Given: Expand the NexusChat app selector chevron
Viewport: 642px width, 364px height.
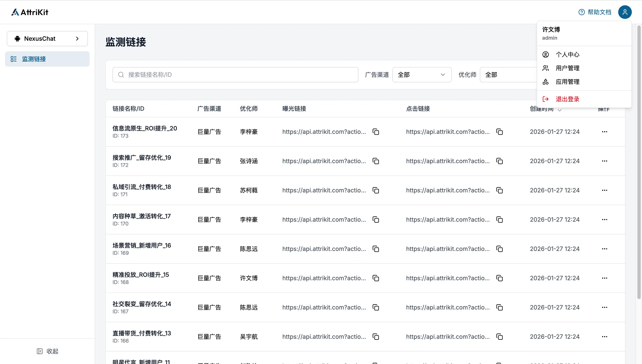Looking at the screenshot, I should click(77, 39).
